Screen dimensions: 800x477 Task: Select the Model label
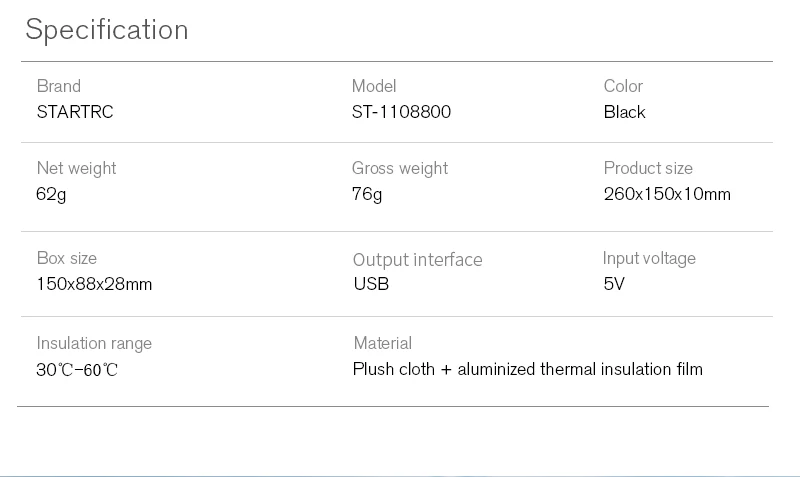pos(374,86)
